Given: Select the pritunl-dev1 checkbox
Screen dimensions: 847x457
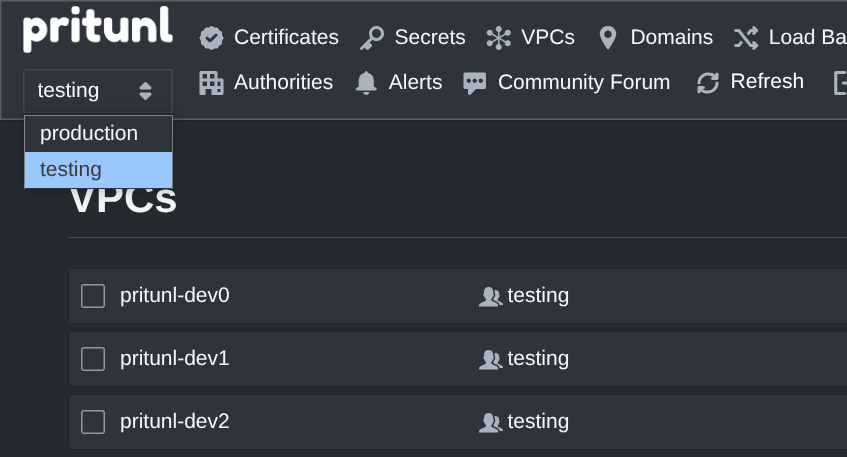Looking at the screenshot, I should (x=93, y=359).
